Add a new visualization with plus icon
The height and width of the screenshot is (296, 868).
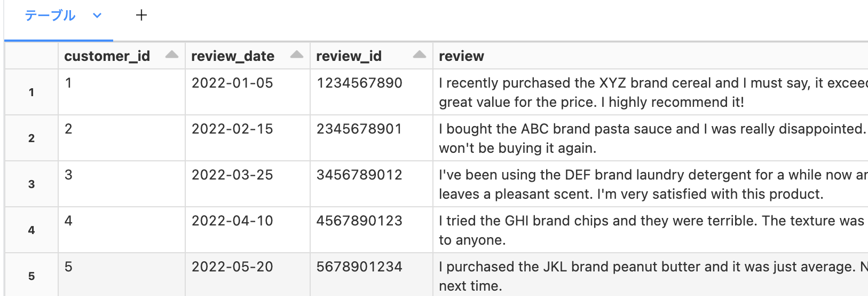tap(141, 15)
